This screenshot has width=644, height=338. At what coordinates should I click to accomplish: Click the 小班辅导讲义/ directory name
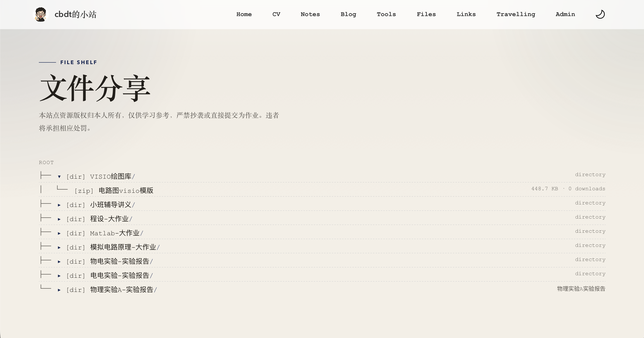(112, 205)
